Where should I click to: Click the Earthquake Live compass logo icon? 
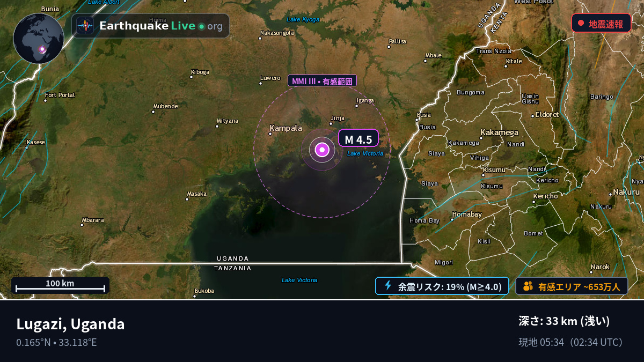85,26
